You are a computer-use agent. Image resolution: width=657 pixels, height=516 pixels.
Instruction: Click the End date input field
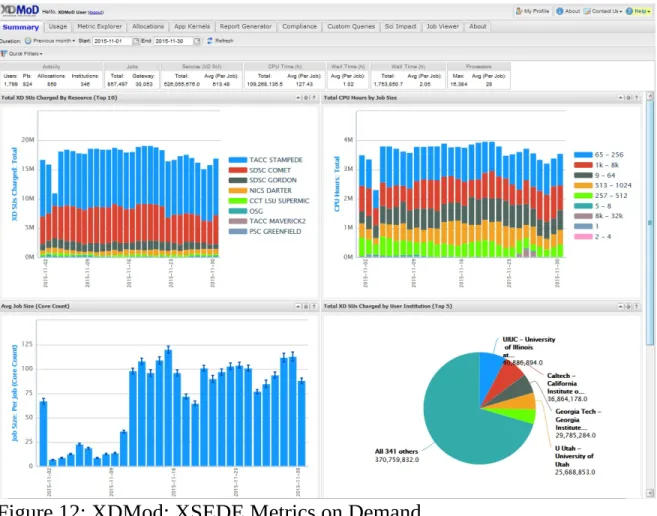coord(173,41)
